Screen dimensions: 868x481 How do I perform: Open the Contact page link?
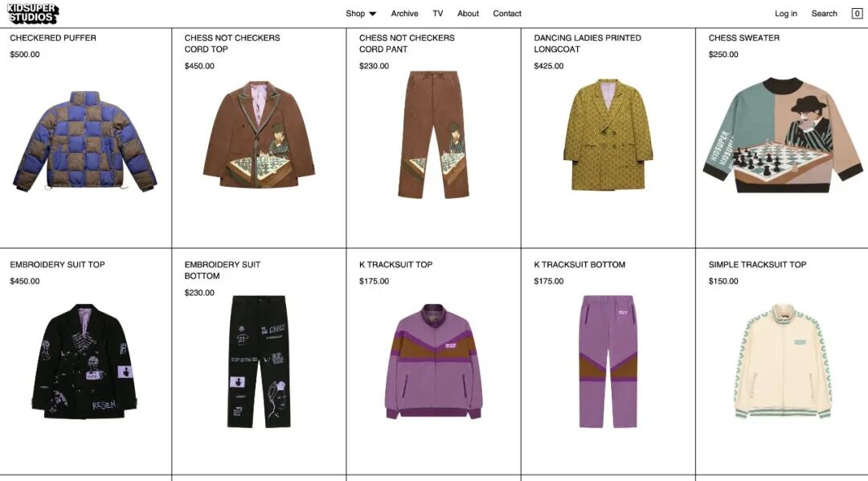(x=507, y=14)
